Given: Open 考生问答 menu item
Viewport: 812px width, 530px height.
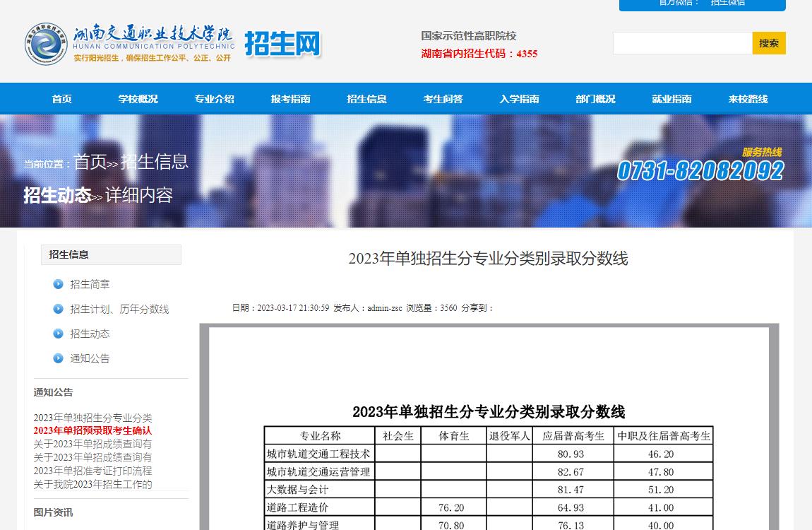Looking at the screenshot, I should pyautogui.click(x=443, y=99).
